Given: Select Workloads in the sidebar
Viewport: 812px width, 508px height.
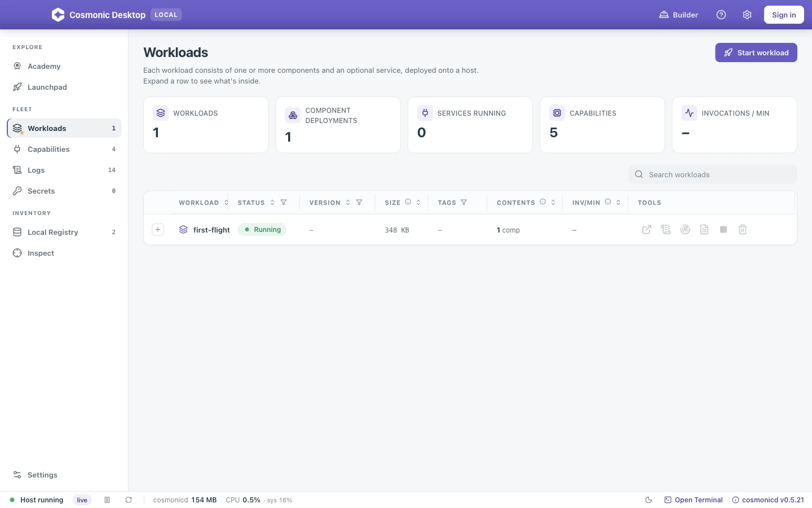Looking at the screenshot, I should pos(64,128).
